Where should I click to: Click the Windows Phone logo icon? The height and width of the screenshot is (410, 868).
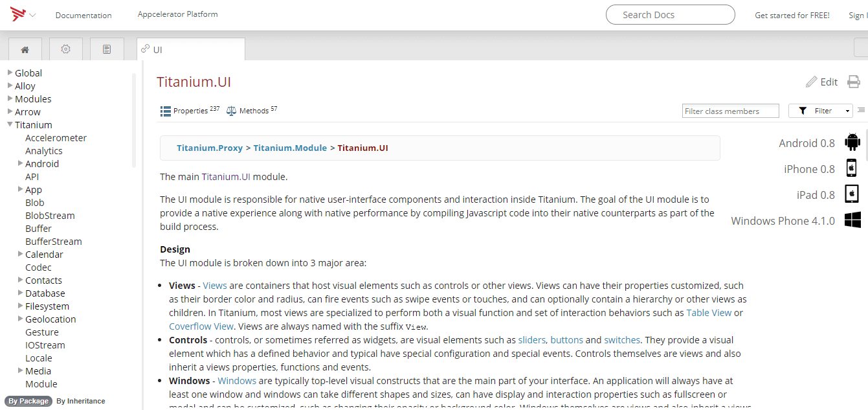point(852,220)
